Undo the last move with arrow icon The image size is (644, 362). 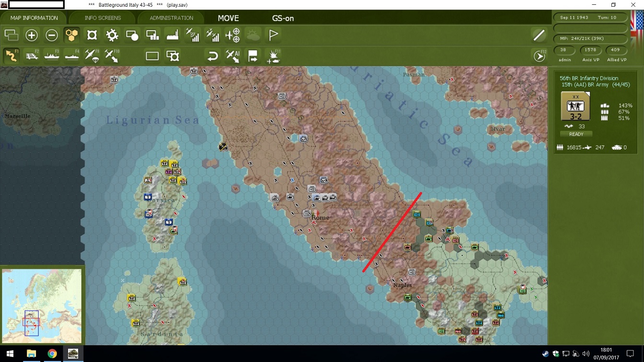pos(213,56)
